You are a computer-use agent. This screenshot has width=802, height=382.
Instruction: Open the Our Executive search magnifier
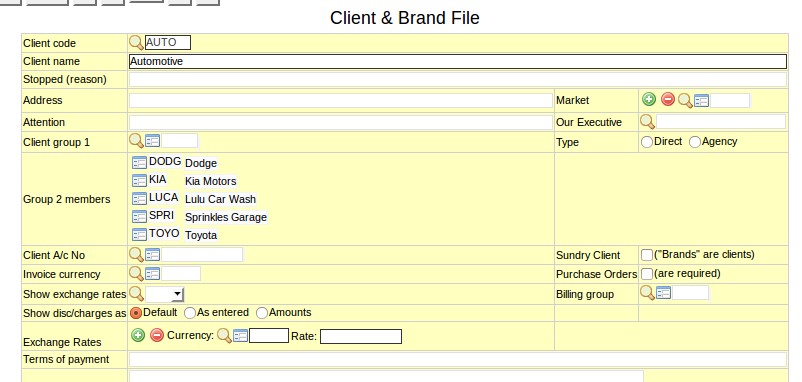pos(648,122)
